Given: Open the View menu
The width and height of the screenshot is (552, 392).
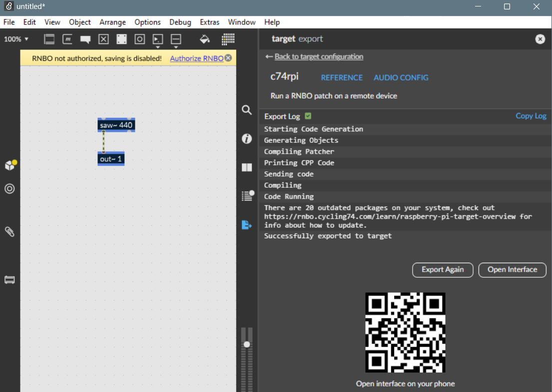Looking at the screenshot, I should click(x=52, y=22).
